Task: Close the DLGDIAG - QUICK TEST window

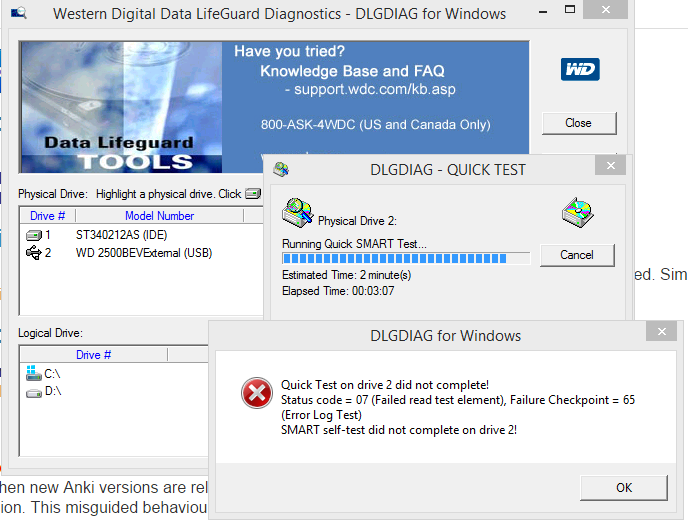Action: (610, 165)
